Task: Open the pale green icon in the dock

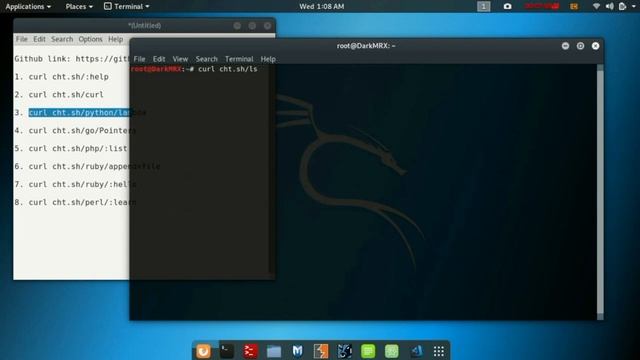Action: (x=391, y=351)
